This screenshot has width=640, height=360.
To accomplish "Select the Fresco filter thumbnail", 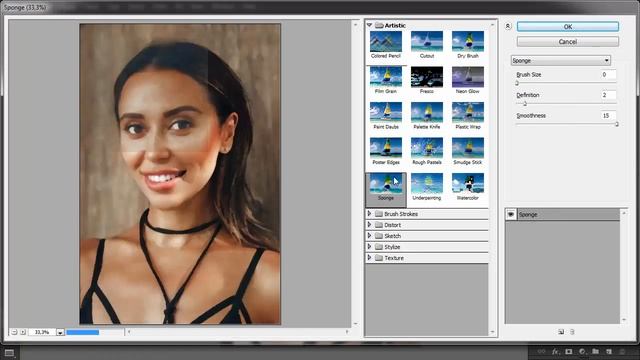I will tap(427, 77).
